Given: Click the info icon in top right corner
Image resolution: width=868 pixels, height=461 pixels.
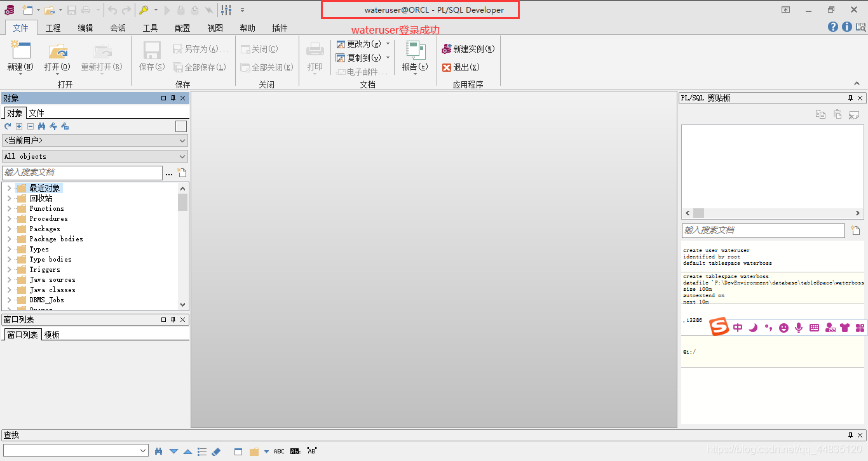Looking at the screenshot, I should (847, 27).
